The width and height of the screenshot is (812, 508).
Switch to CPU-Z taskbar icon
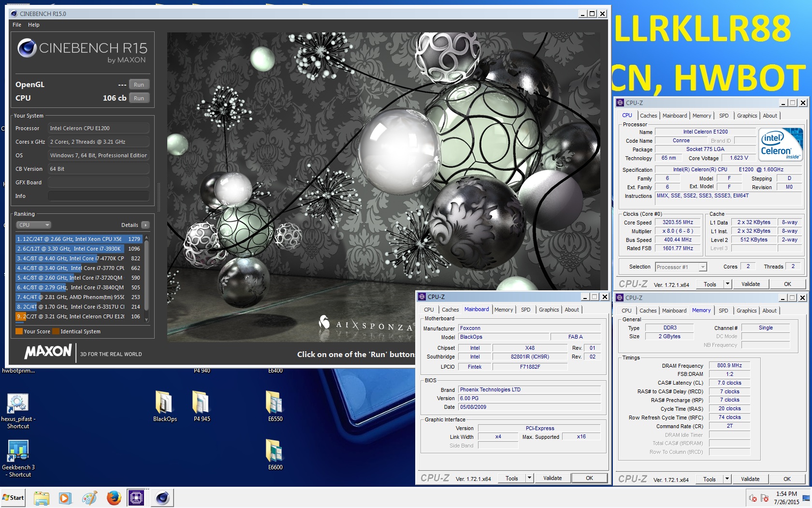(137, 498)
